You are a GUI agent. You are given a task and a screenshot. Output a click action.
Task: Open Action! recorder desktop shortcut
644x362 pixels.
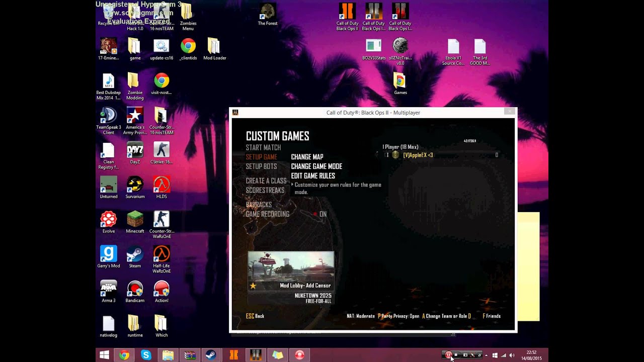tap(162, 292)
